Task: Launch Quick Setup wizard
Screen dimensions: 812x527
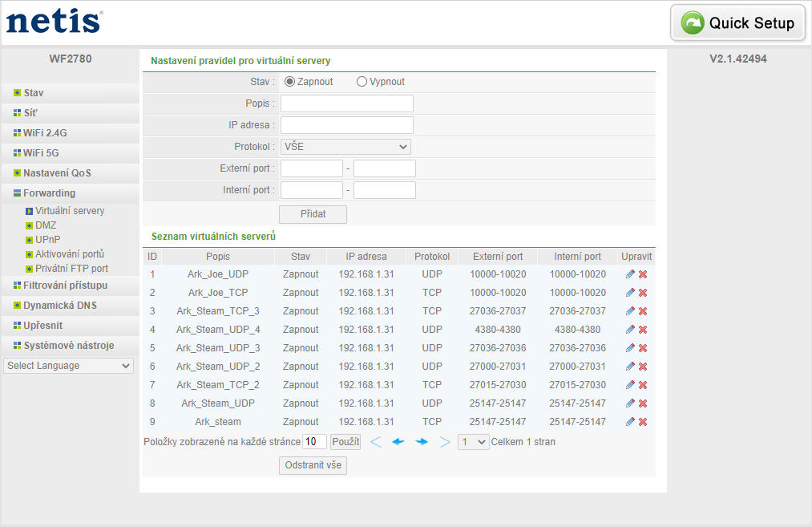Action: 737,23
